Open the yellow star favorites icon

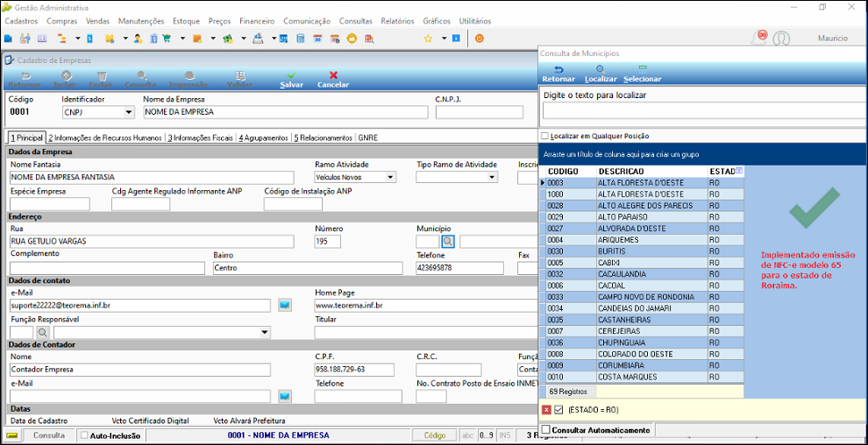[428, 39]
